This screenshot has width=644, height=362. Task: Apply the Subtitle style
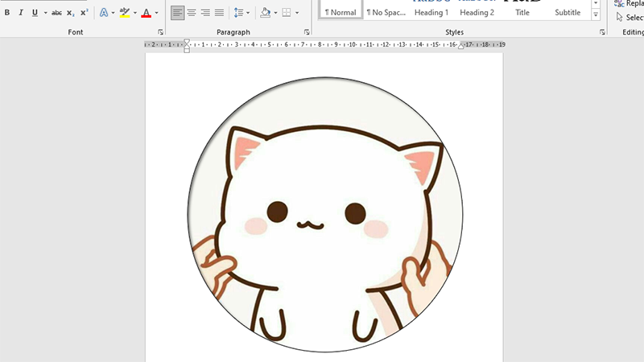click(568, 12)
